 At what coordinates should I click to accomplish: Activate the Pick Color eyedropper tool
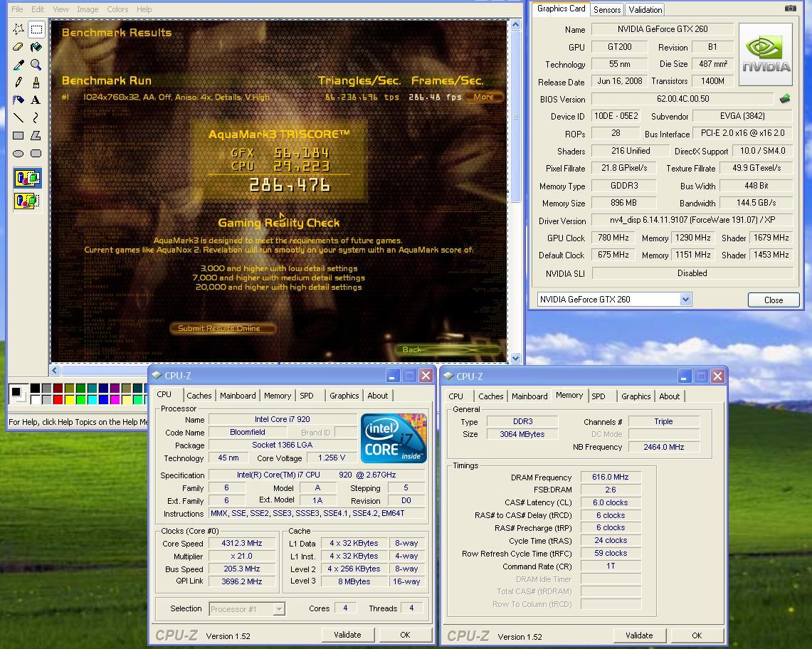click(x=18, y=64)
